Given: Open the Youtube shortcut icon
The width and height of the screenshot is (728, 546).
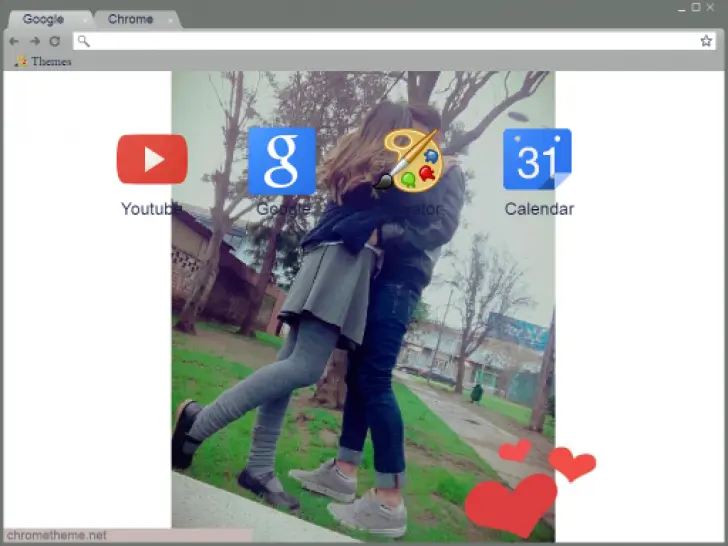Looking at the screenshot, I should [152, 160].
